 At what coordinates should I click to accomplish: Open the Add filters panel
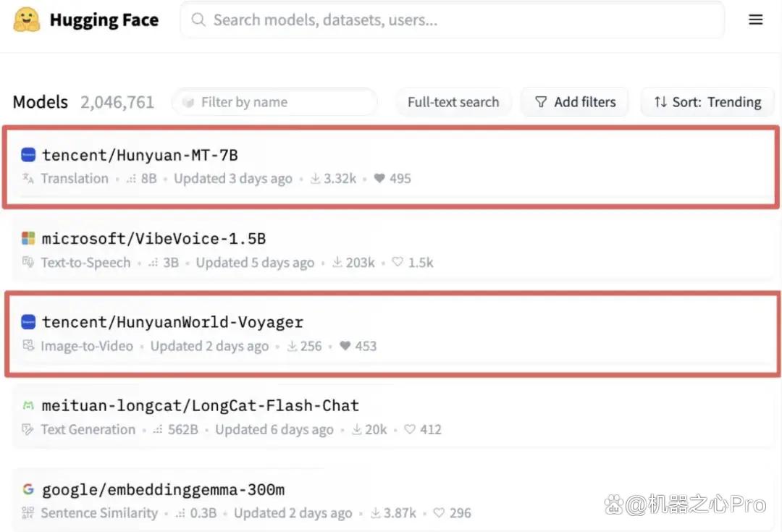(x=575, y=102)
